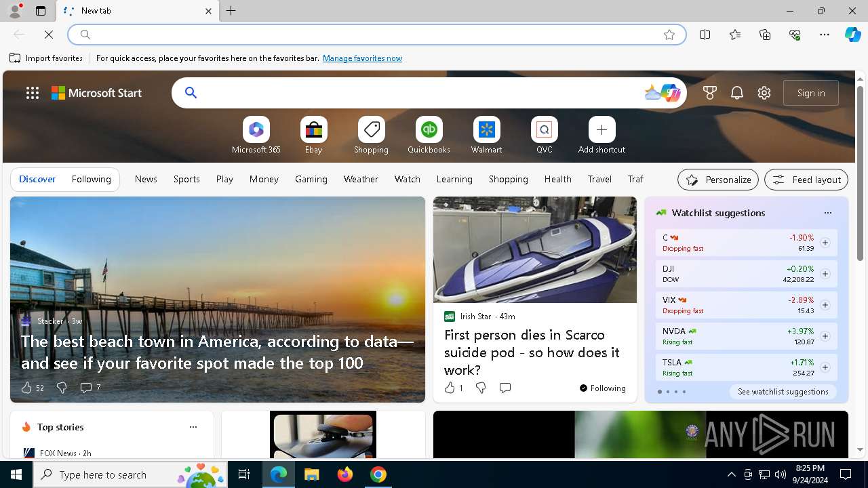Dislike the beach town article
Viewport: 868px width, 488px height.
click(62, 388)
